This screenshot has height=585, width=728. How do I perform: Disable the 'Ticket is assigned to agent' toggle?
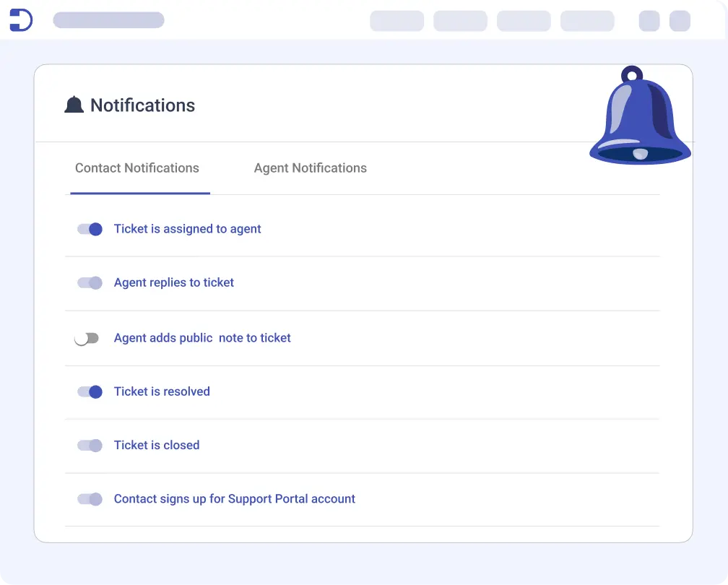click(90, 229)
